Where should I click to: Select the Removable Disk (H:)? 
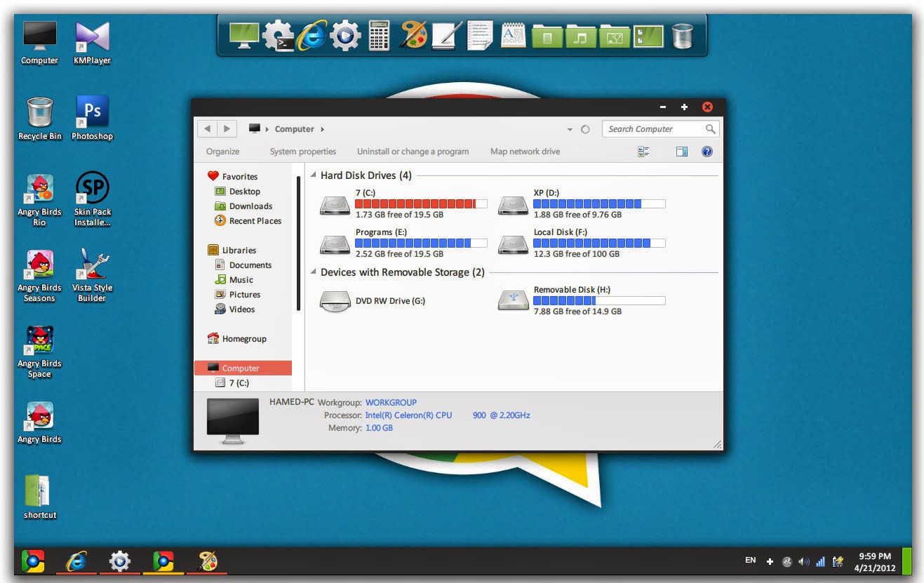point(582,300)
